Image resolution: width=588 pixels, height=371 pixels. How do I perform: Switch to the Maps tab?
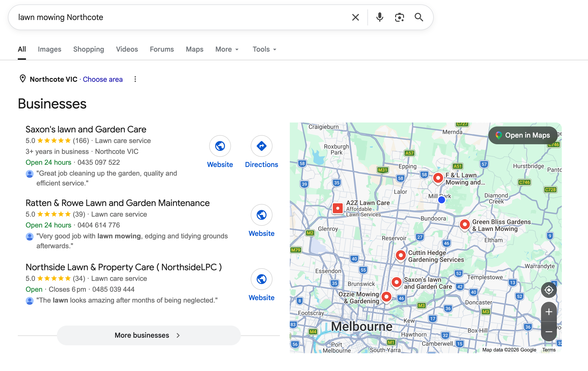pos(195,49)
